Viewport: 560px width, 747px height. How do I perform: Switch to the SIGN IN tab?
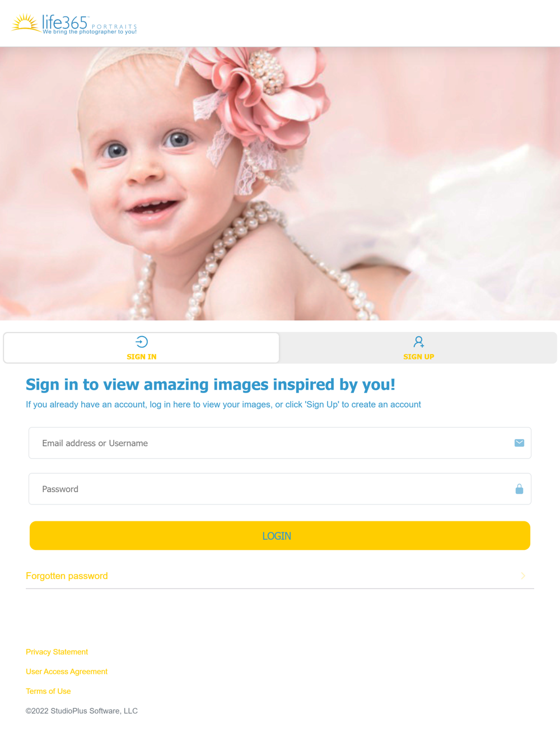[142, 348]
